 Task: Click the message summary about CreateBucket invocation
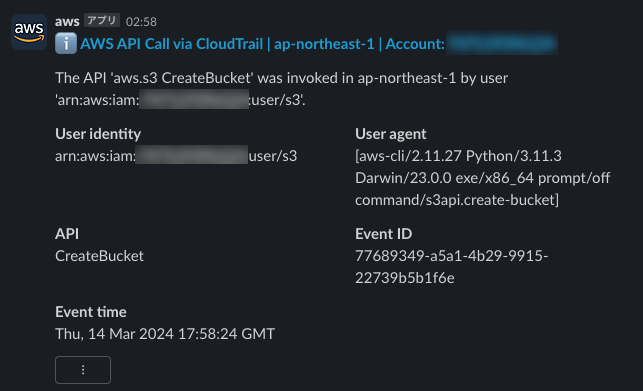pos(281,89)
